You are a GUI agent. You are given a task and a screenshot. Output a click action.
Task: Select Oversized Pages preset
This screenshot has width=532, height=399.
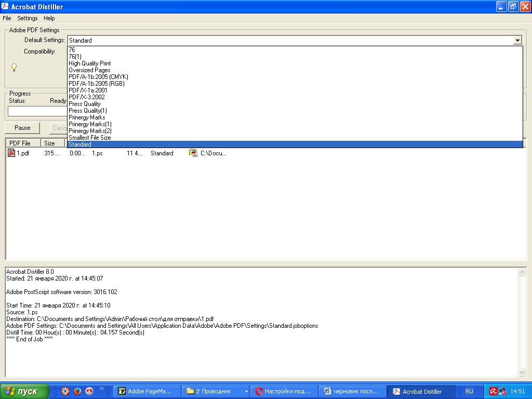(x=295, y=70)
